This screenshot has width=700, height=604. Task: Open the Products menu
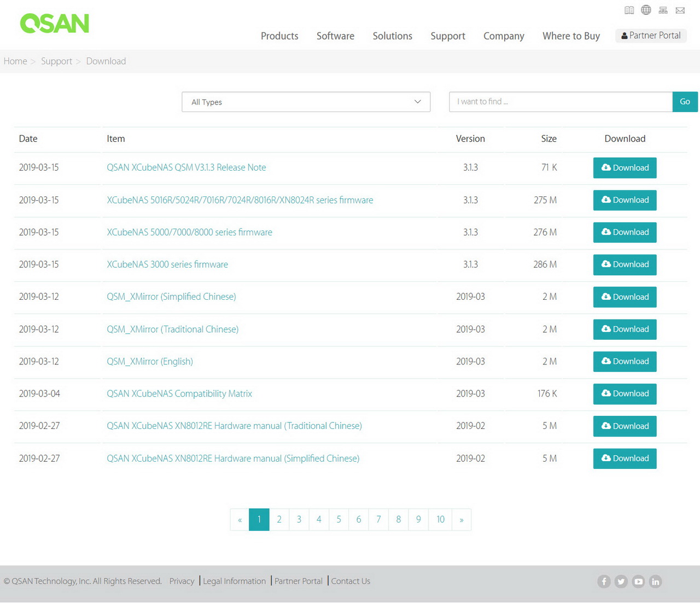[279, 36]
